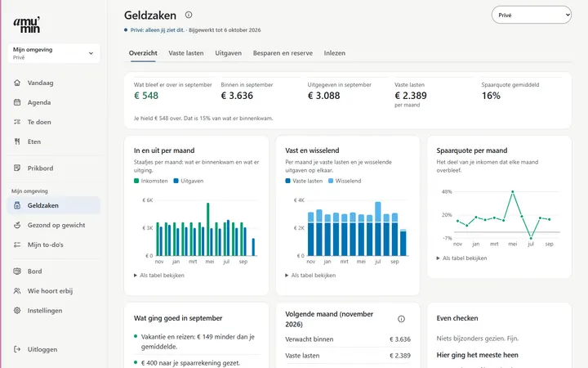Select the Overzicht tab

(143, 53)
